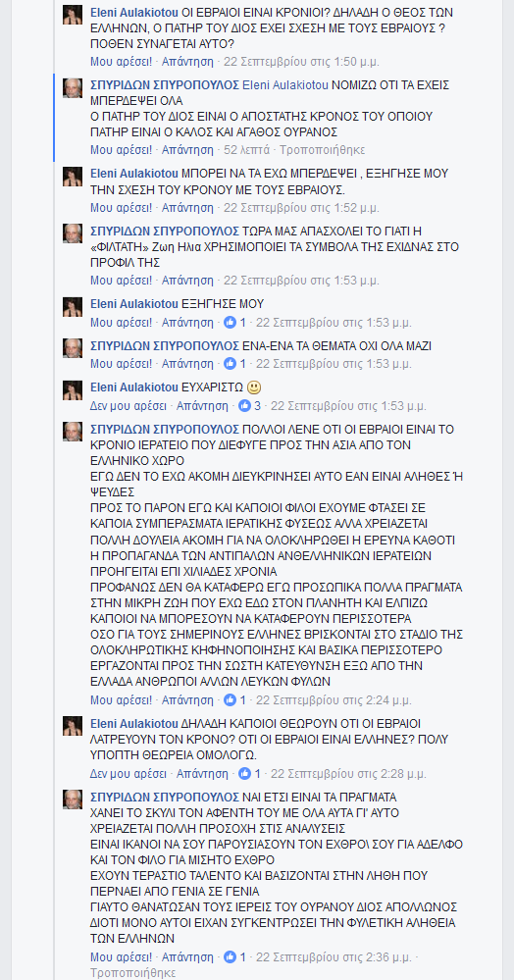Reply to the ΕΞΗΓΗΣΕ ΜΟΥ comment
This screenshot has width=514, height=980.
pos(187,323)
